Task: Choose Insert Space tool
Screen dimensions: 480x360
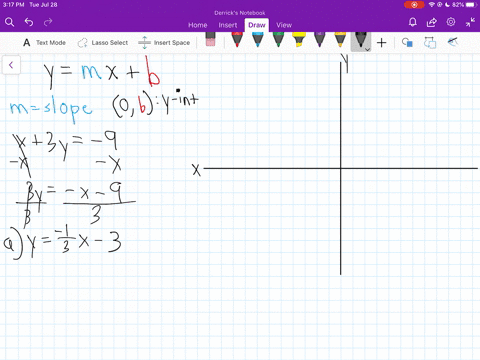Action: (x=164, y=43)
